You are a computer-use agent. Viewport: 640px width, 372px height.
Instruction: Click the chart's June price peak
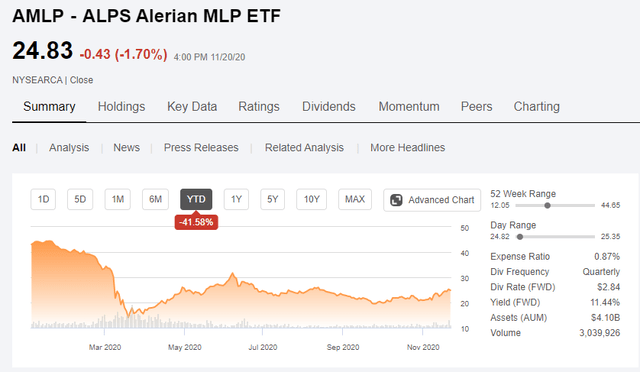(233, 273)
